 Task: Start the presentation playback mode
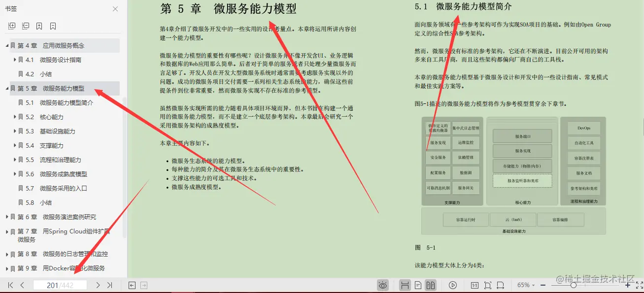coord(453,285)
